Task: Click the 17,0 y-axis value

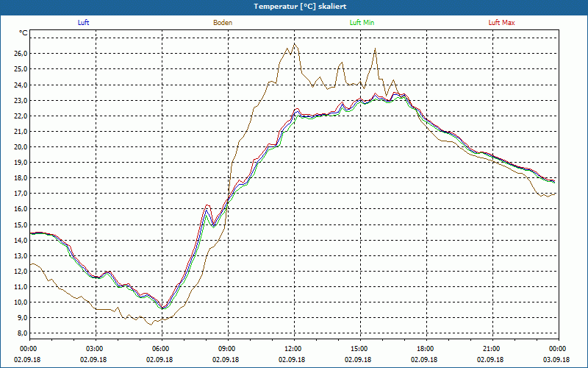Action: click(x=21, y=194)
